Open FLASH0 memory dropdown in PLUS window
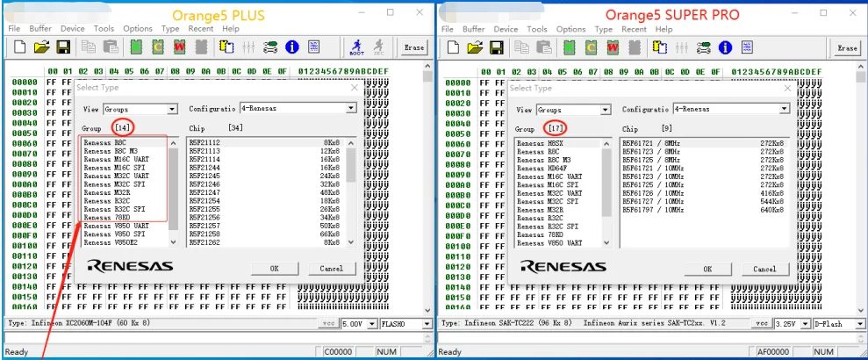This screenshot has height=360, width=868. click(427, 324)
